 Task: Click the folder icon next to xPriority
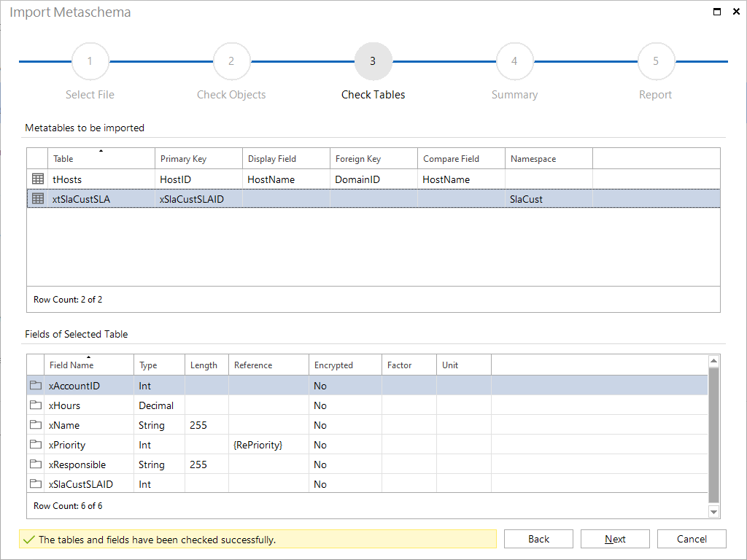coord(36,444)
